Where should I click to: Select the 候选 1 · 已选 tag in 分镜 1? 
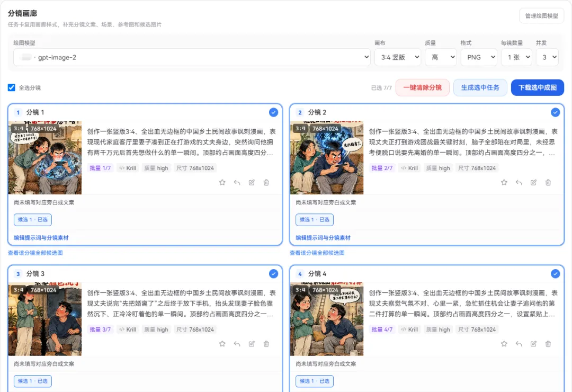coord(33,220)
